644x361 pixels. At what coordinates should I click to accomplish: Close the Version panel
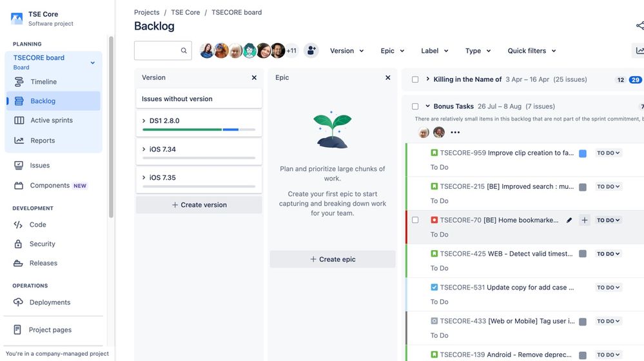pyautogui.click(x=254, y=77)
